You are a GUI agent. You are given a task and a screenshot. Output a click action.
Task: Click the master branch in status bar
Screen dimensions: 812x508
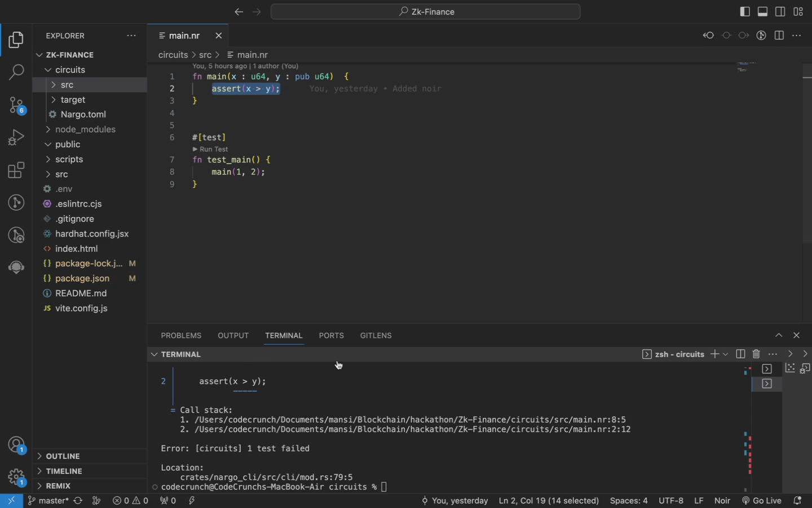coord(48,501)
